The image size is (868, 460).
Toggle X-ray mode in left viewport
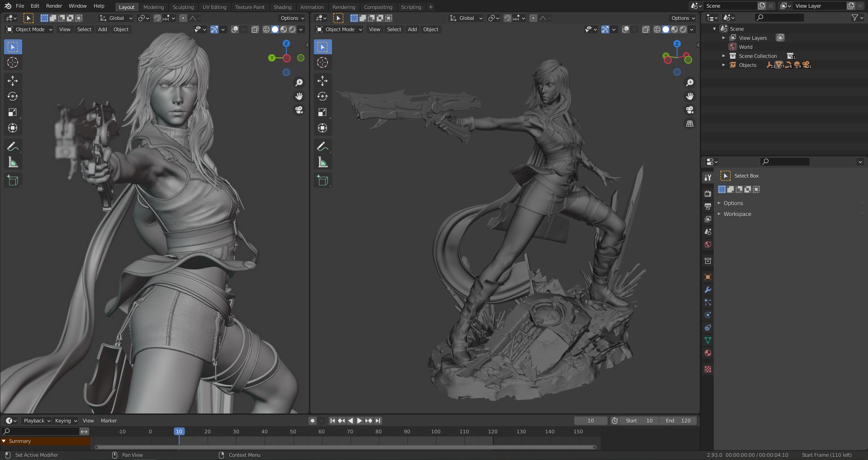point(255,29)
